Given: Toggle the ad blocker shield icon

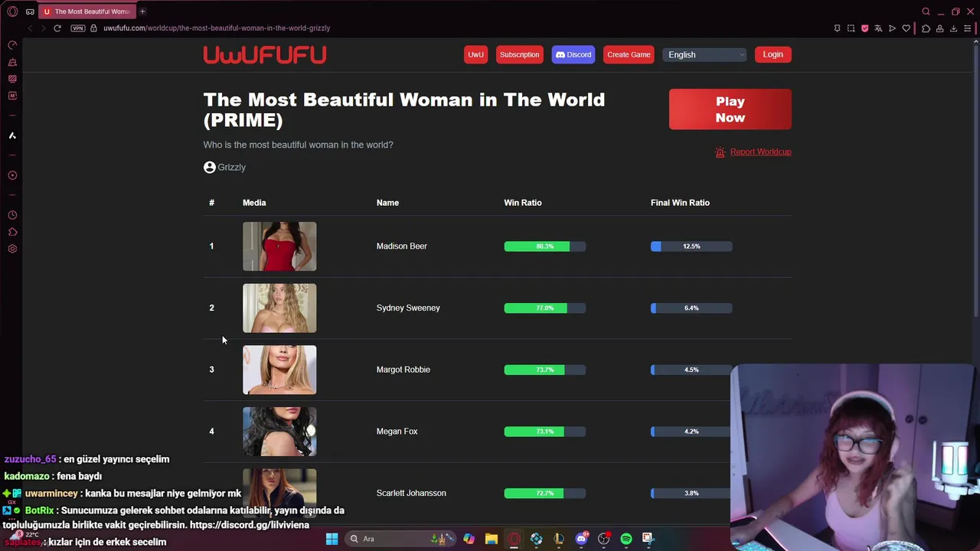Looking at the screenshot, I should [864, 28].
